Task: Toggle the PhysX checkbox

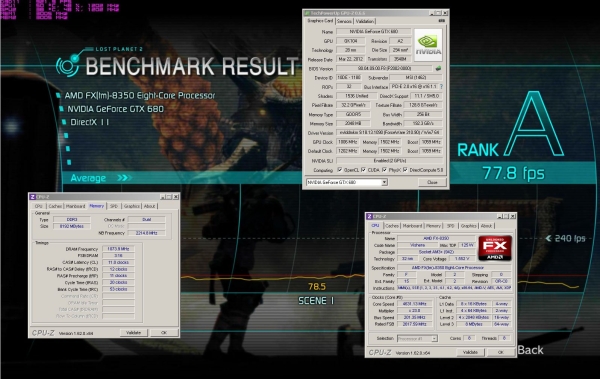Action: coord(384,170)
